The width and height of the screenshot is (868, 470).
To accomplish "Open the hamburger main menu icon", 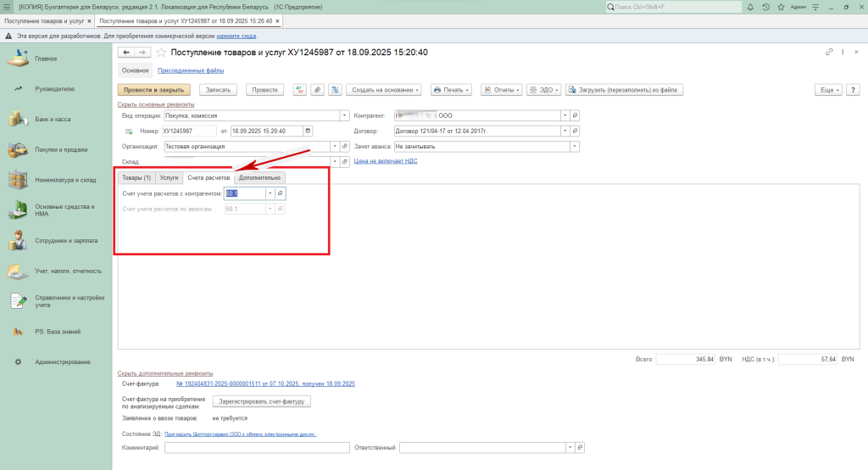I will pyautogui.click(x=8, y=7).
